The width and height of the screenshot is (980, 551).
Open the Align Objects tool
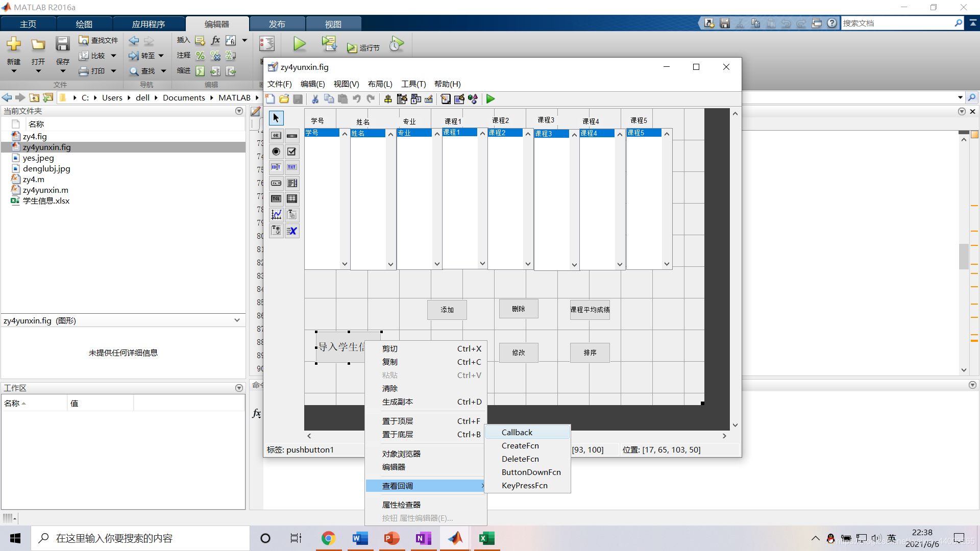coord(388,99)
